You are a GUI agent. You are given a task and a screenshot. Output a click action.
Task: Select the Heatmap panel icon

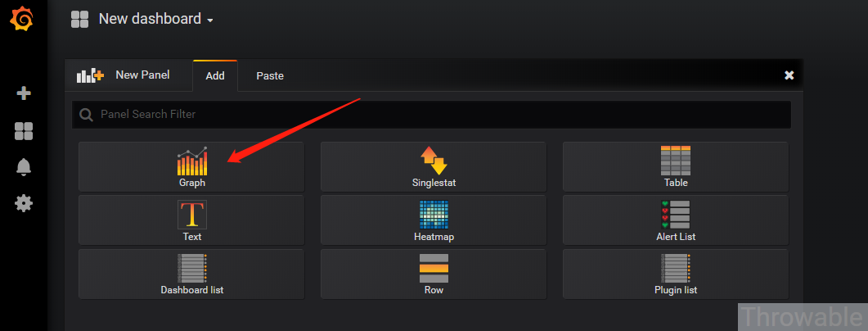434,215
